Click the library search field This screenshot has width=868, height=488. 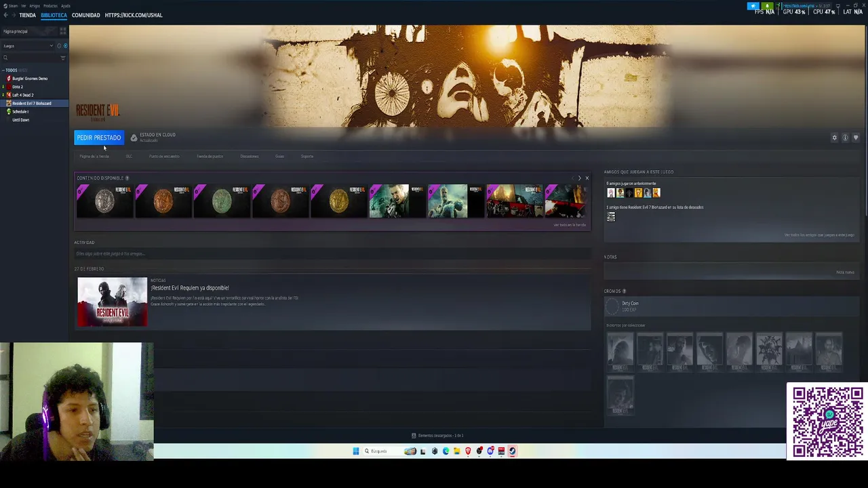(31, 58)
